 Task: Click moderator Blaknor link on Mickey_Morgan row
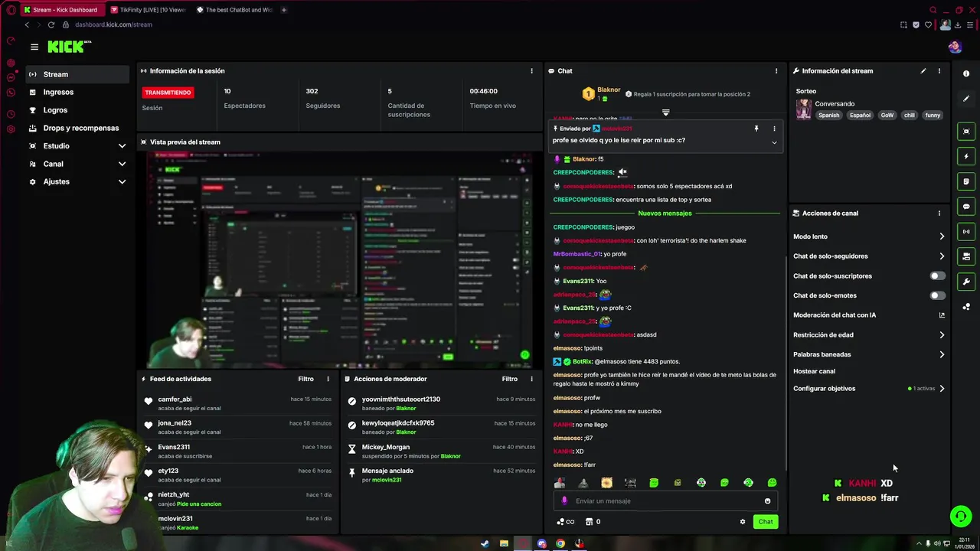pyautogui.click(x=450, y=456)
